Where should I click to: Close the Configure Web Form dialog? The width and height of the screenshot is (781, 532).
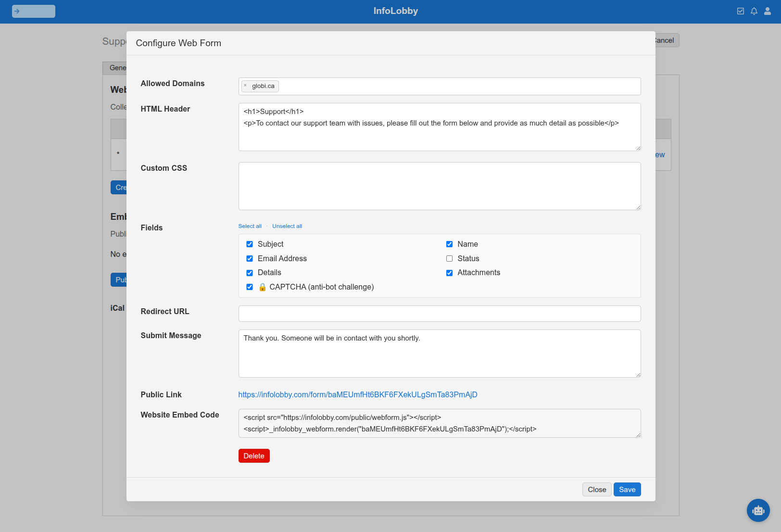coord(597,490)
